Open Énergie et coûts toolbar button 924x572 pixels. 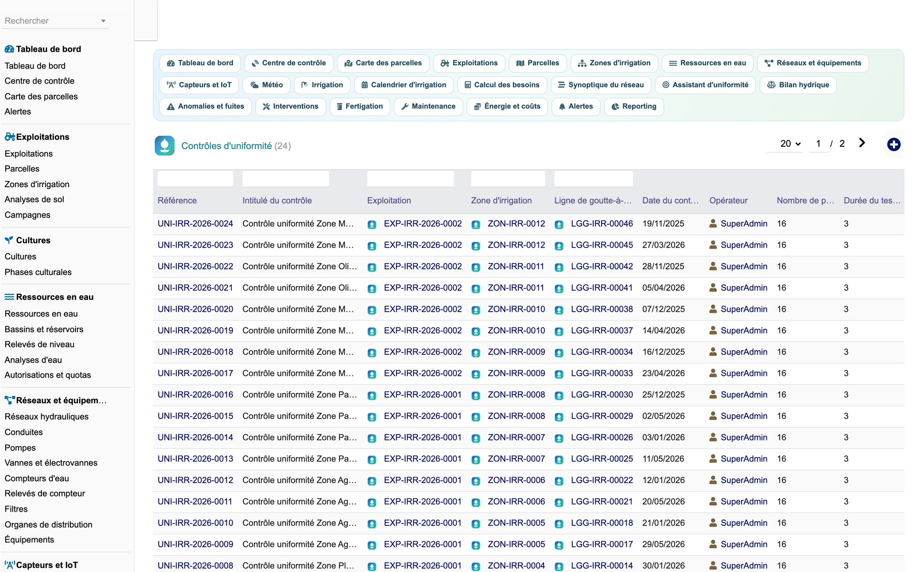click(x=507, y=106)
